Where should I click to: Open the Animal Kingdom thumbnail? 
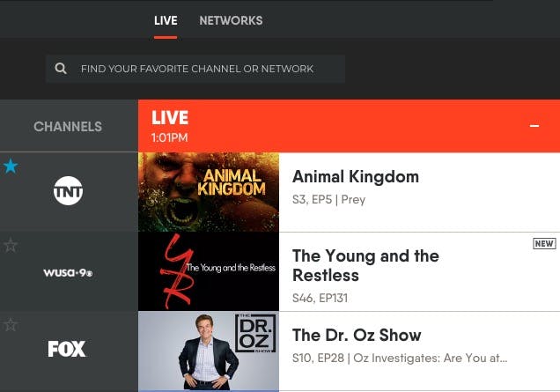pos(209,192)
